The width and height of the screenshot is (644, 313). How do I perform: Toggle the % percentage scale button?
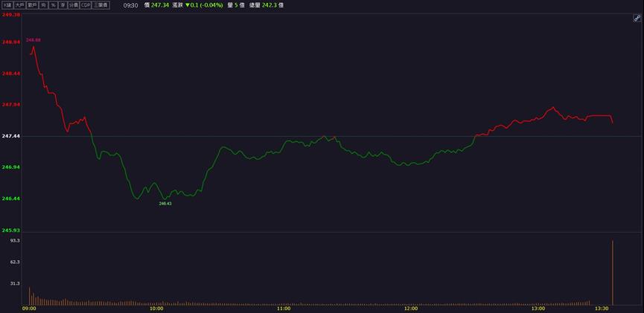53,5
